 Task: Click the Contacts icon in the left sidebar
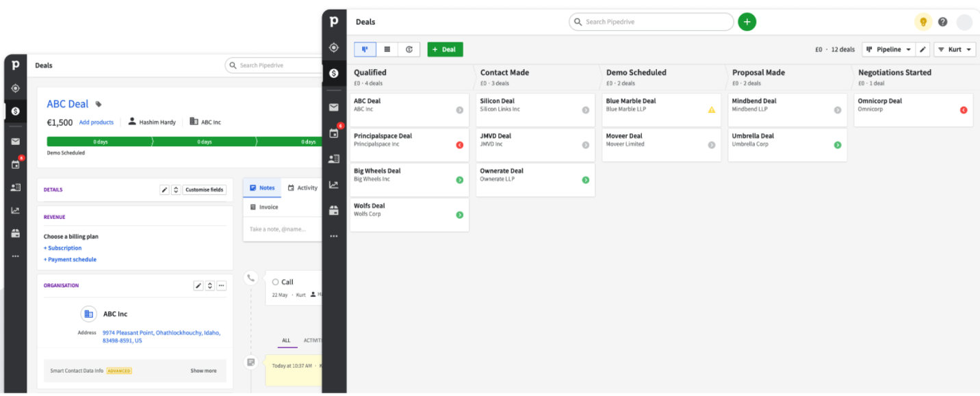tap(334, 159)
